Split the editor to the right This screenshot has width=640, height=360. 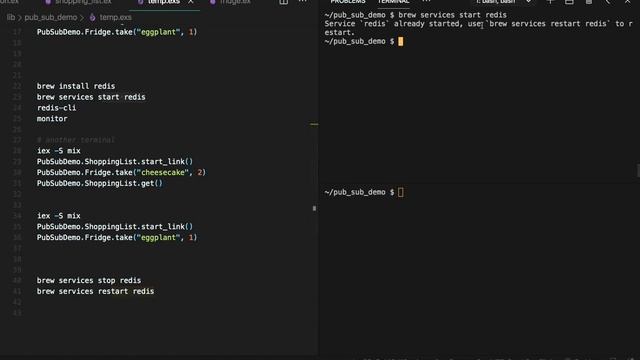pyautogui.click(x=283, y=2)
